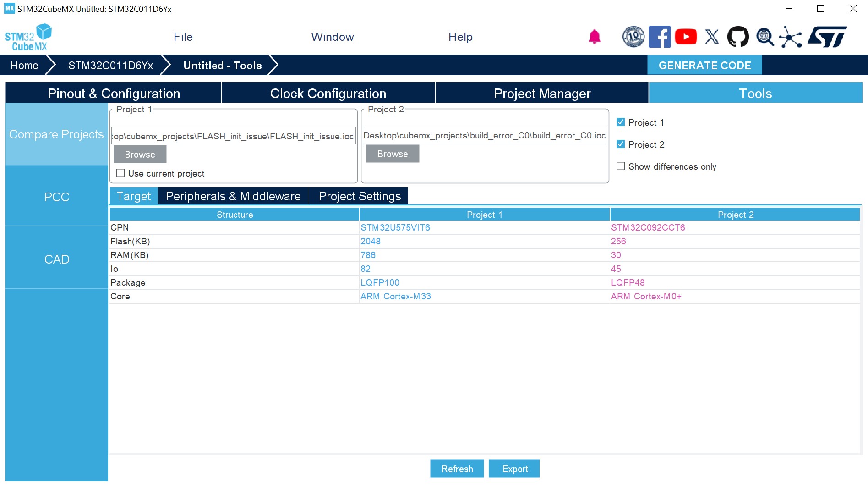The width and height of the screenshot is (868, 486).
Task: Click the Refresh button
Action: coord(457,469)
